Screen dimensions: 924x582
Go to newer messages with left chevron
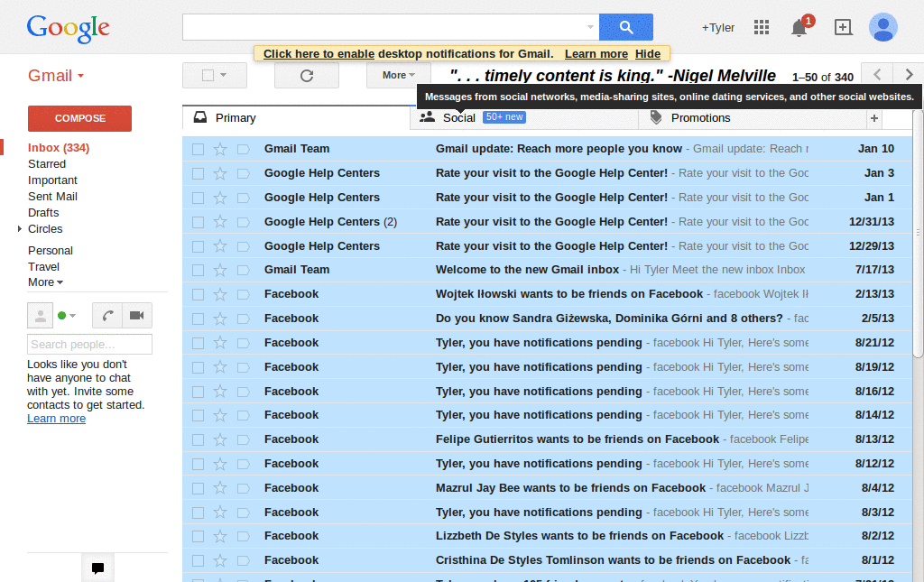pos(877,75)
